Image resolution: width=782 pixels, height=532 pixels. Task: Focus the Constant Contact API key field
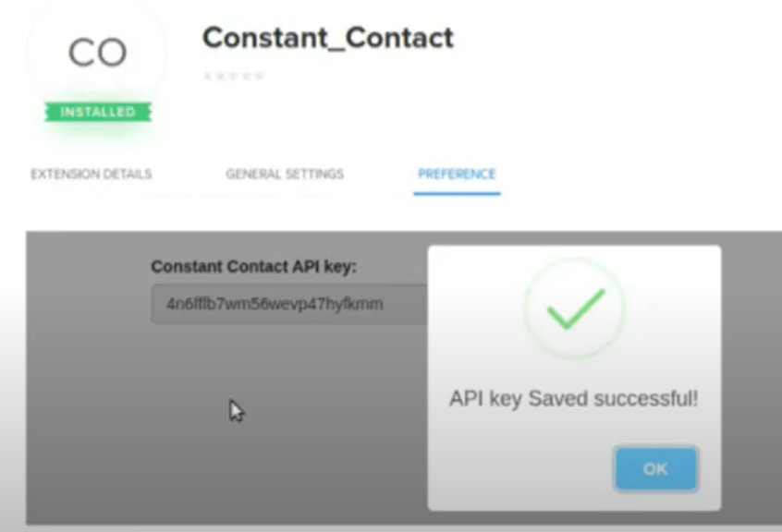[x=289, y=304]
